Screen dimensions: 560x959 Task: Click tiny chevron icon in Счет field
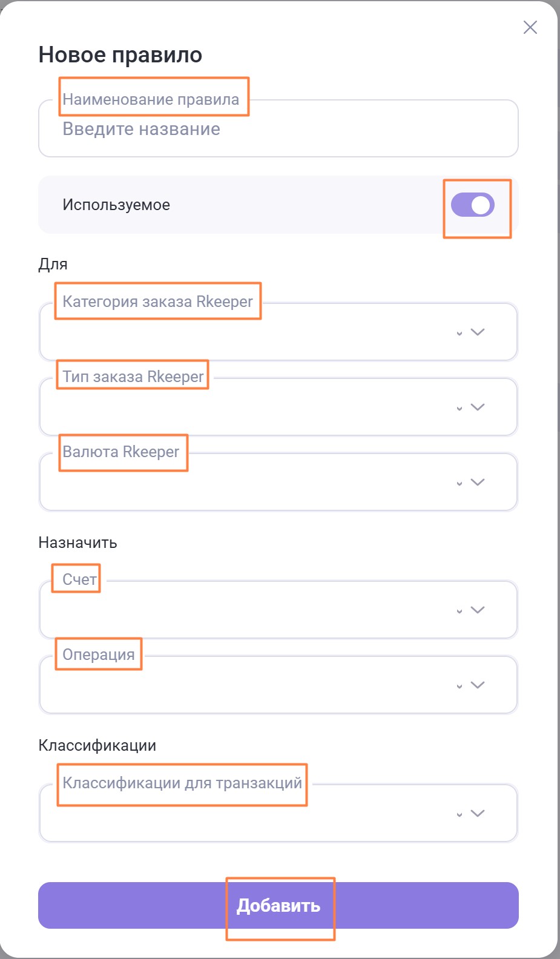[x=460, y=611]
